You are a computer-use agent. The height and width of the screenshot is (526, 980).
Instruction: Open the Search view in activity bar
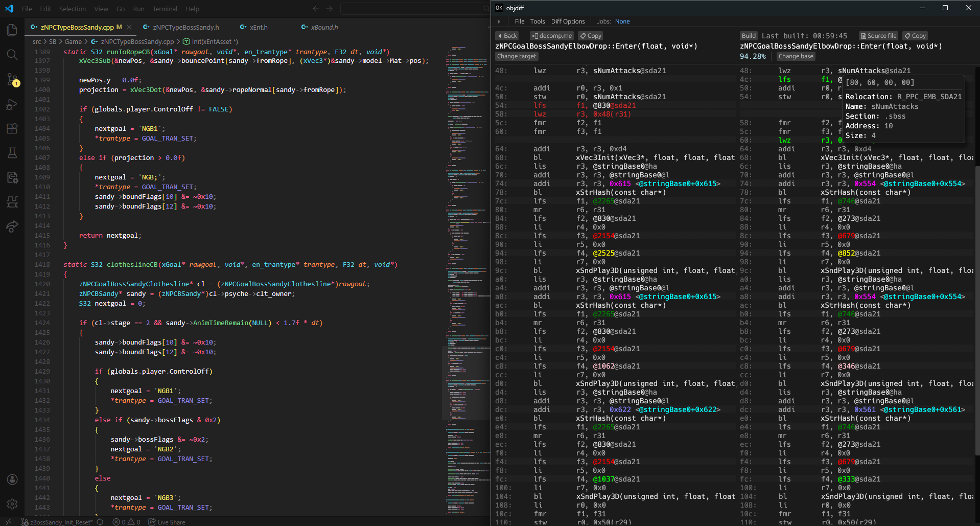(x=12, y=55)
